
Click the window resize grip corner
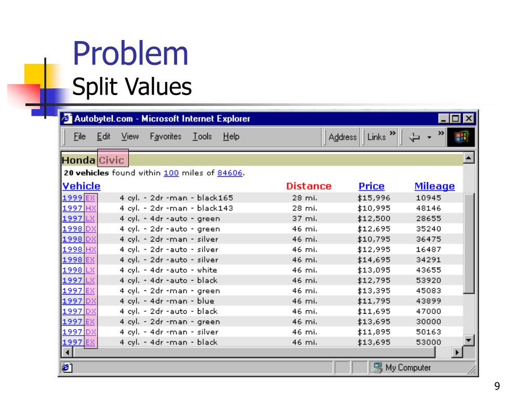(471, 370)
